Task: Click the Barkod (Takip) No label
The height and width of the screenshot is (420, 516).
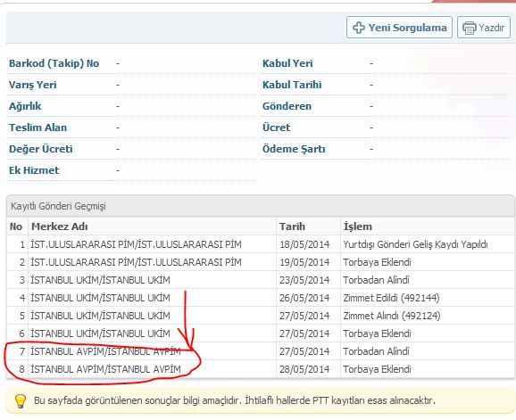Action: click(x=54, y=63)
